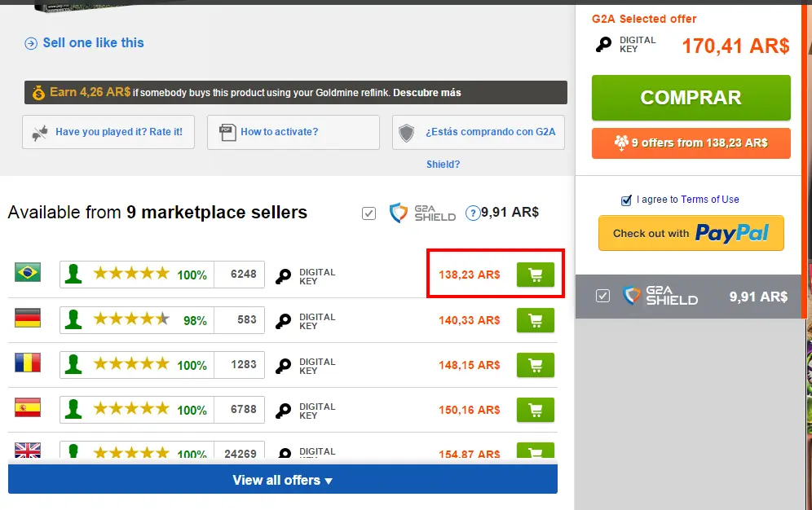Click the United Kingdom flag seller icon
This screenshot has height=510, width=812.
click(28, 451)
